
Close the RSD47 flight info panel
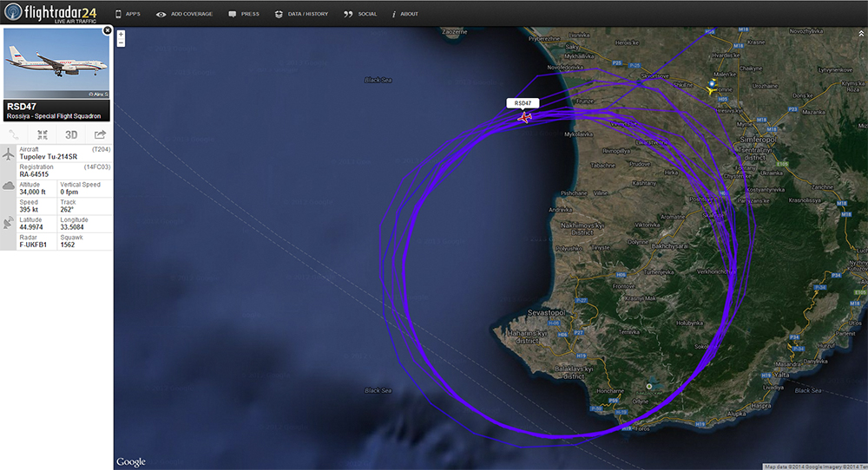pyautogui.click(x=108, y=30)
